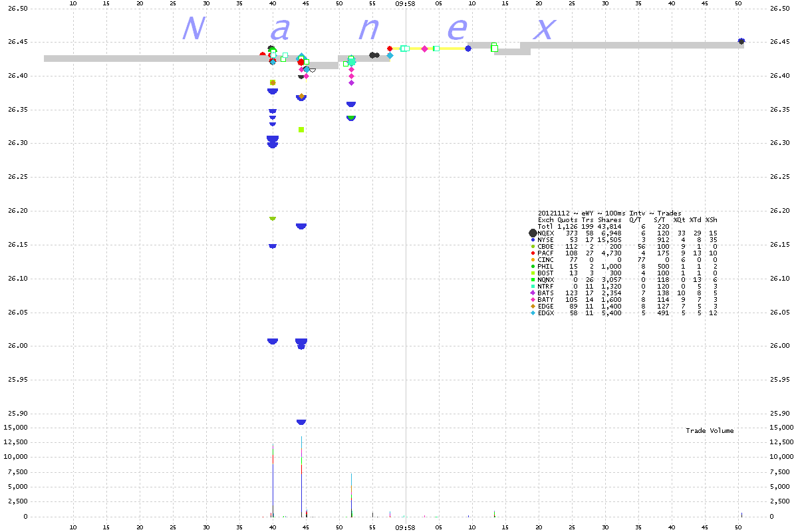The image size is (798, 532).
Task: Pick the brown-orange EDGE legend diamond
Action: pos(533,306)
